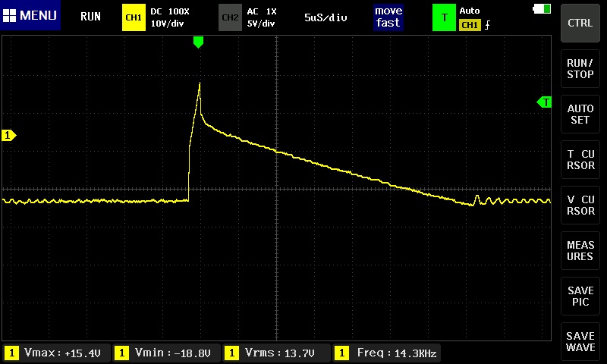Screen dimensions: 607x364
Task: Enable the T CURSOR time cursor
Action: [x=580, y=160]
